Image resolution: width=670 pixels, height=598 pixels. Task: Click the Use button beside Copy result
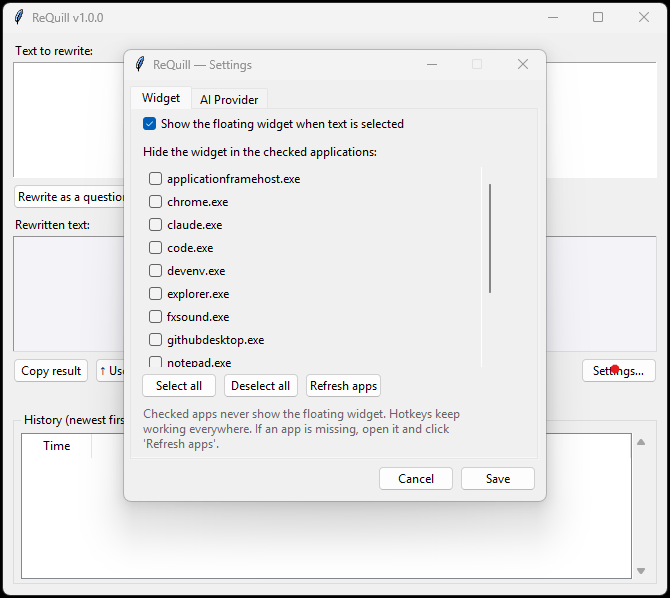111,371
